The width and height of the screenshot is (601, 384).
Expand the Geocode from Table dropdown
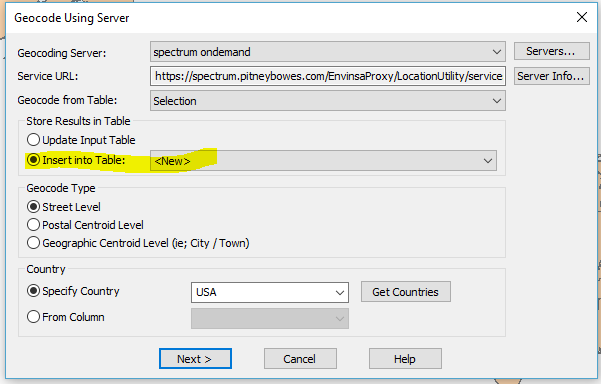[328, 101]
